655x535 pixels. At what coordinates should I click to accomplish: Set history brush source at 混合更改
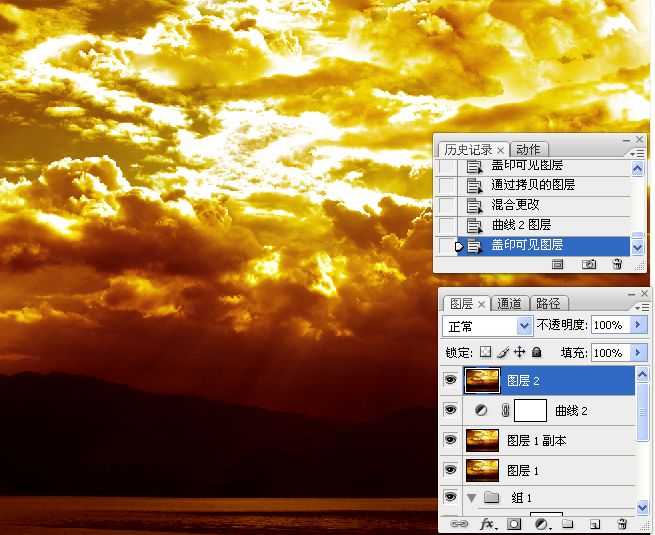(447, 205)
